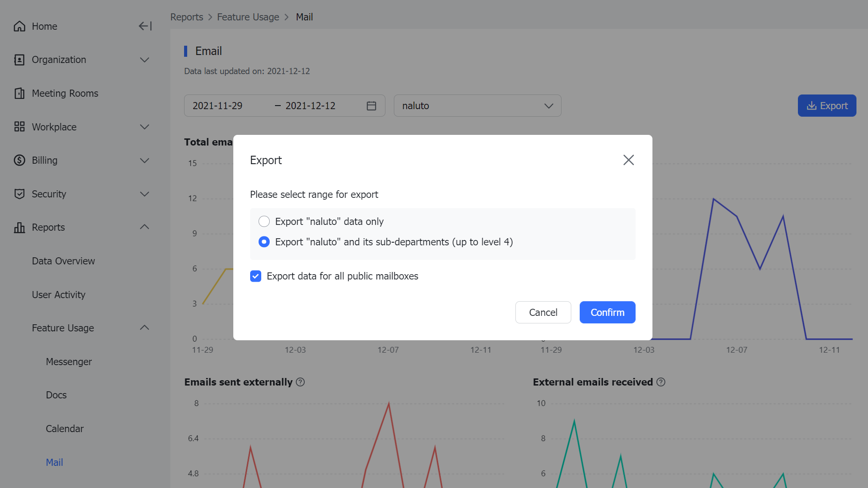This screenshot has width=868, height=488.
Task: Uncheck Export data for all public mailboxes
Action: pos(255,276)
